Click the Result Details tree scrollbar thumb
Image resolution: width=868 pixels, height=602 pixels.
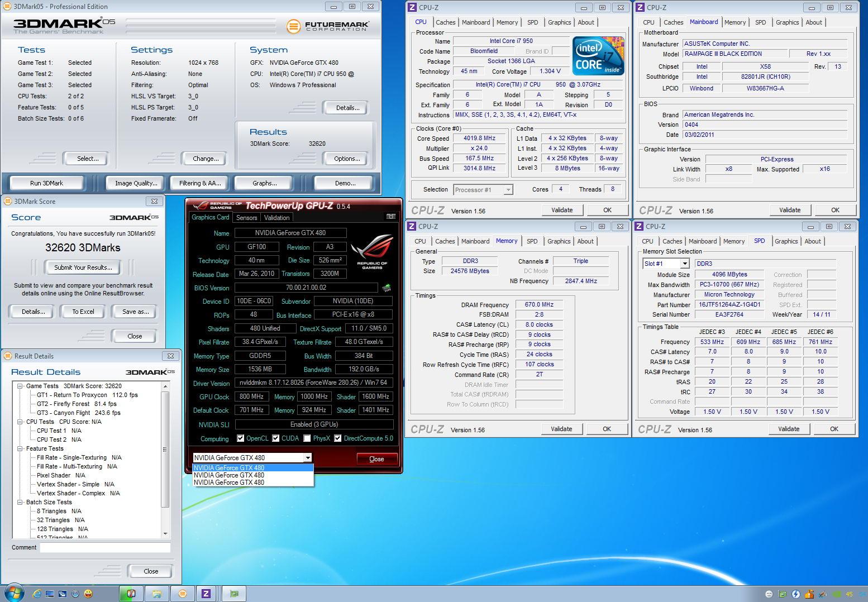[165, 449]
